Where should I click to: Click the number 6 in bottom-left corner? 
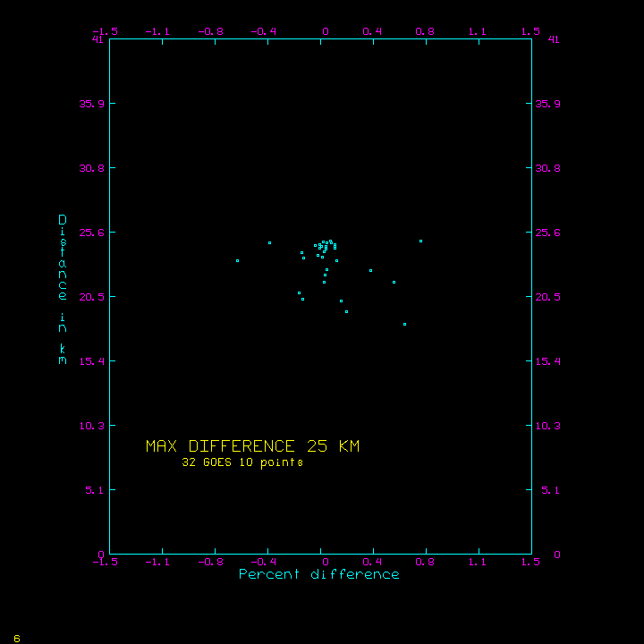pos(16,638)
